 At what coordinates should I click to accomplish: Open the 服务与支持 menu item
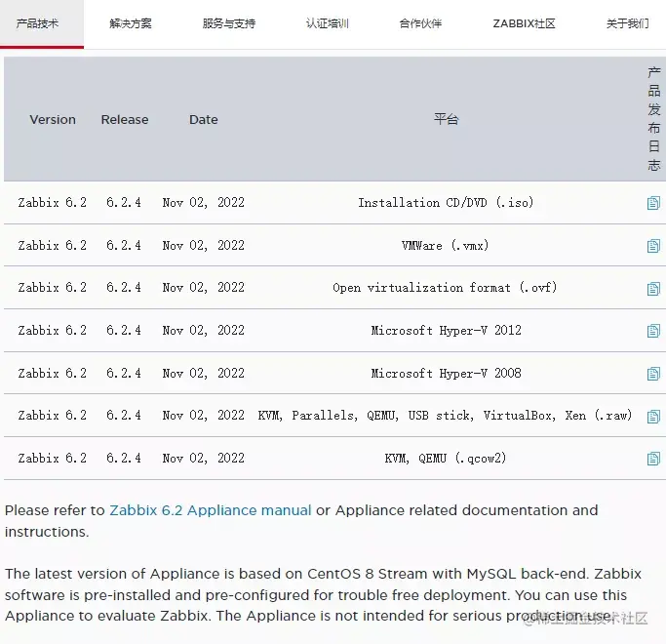tap(229, 23)
